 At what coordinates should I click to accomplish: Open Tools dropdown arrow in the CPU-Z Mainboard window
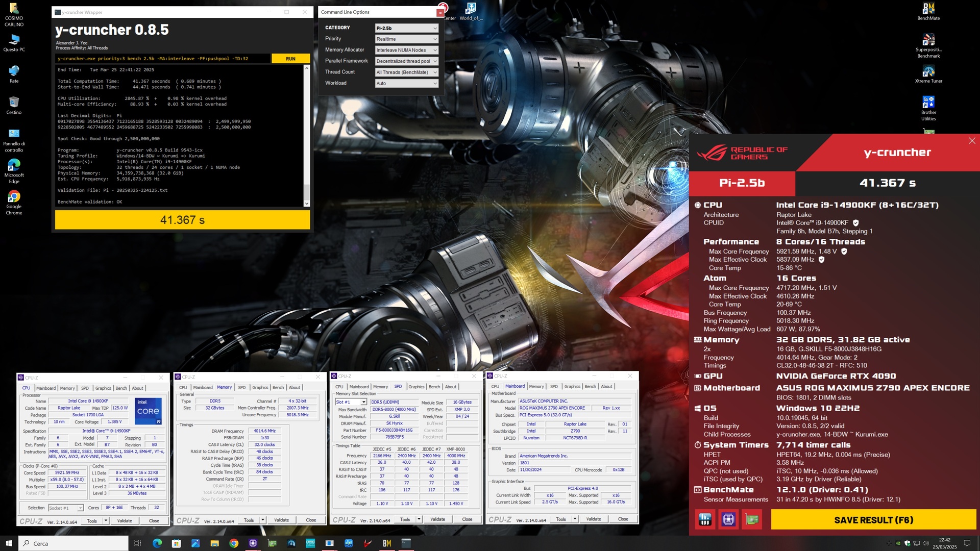(574, 519)
